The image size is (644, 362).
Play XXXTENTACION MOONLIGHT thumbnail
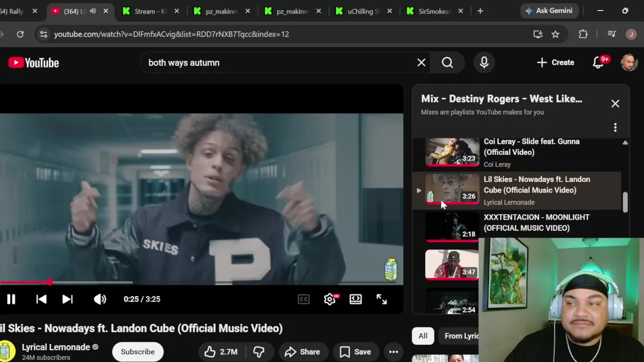point(452,227)
